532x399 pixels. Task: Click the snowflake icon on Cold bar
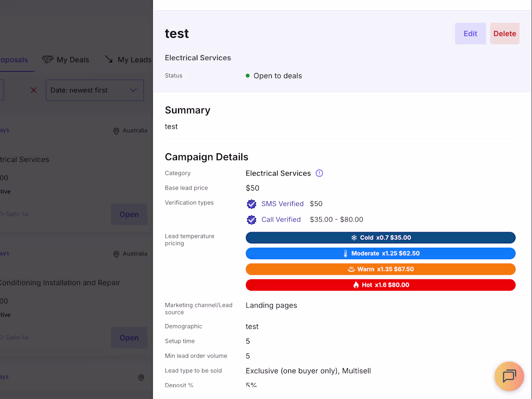[x=354, y=238]
